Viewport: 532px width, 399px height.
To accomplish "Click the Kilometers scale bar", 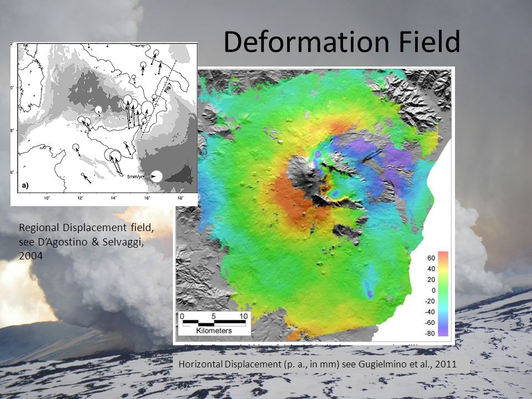I will [214, 323].
